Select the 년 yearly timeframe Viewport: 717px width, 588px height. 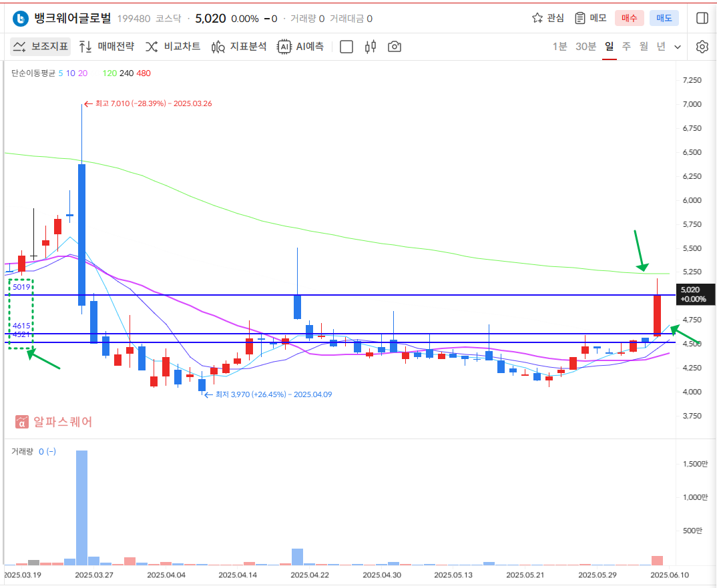click(x=661, y=47)
